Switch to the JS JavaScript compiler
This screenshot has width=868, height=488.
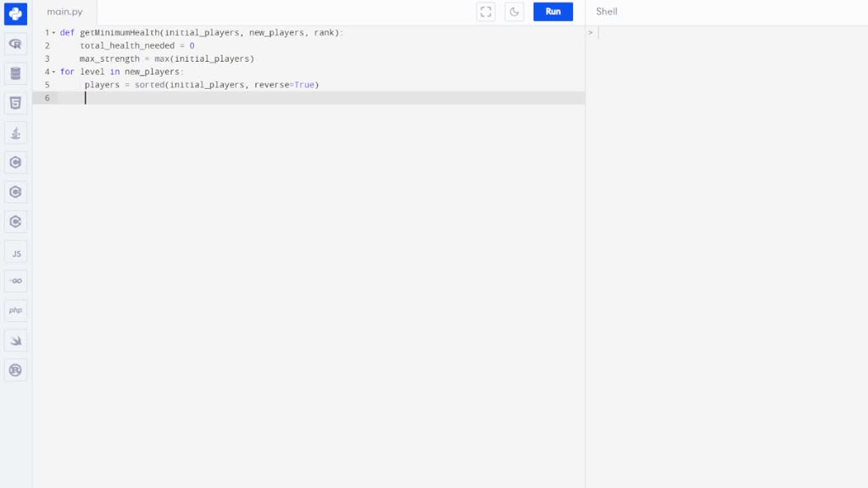point(15,253)
